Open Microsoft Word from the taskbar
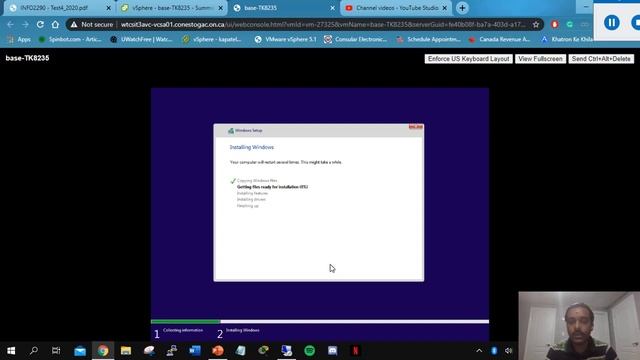Viewport: 640px width, 360px height. [x=195, y=350]
